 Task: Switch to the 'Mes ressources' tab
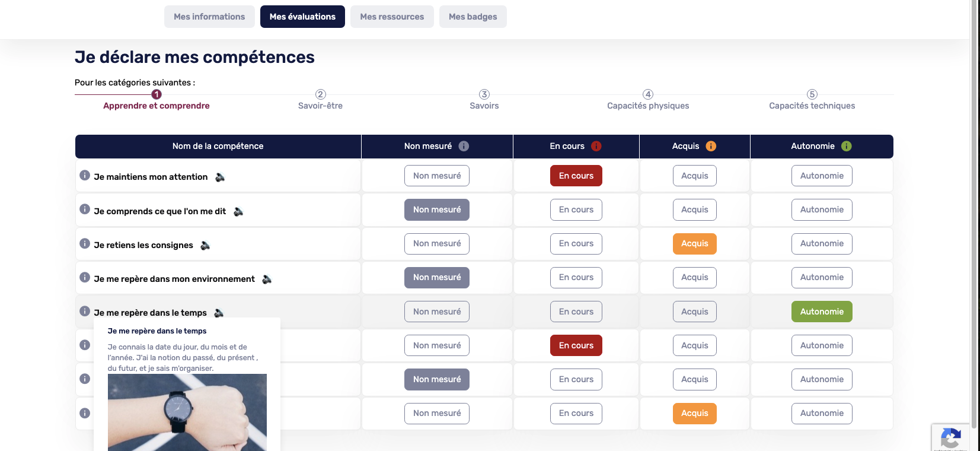click(392, 17)
